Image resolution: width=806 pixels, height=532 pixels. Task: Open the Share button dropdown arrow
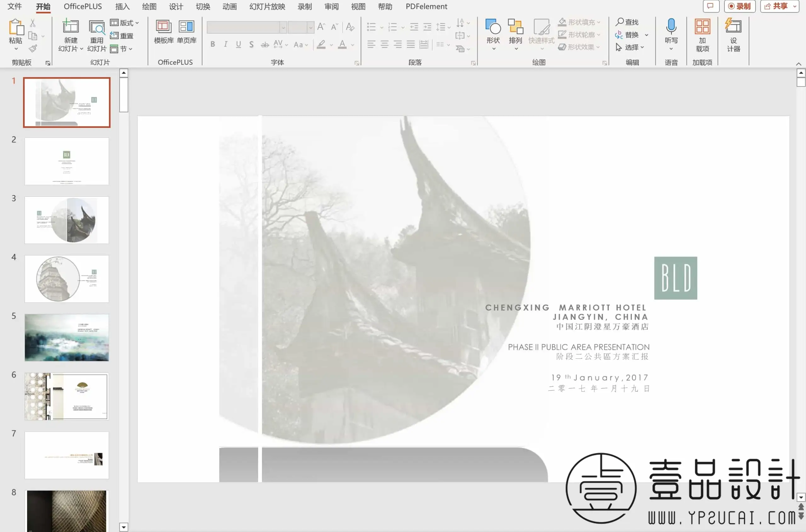tap(795, 6)
